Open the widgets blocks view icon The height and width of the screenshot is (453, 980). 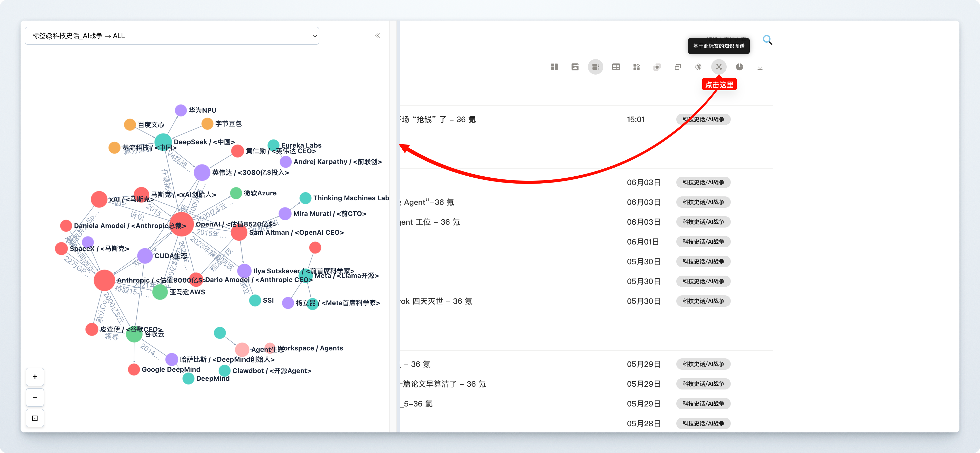tap(636, 67)
